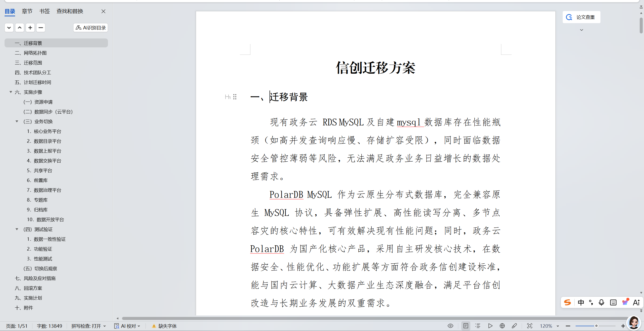Image resolution: width=644 pixels, height=331 pixels.
Task: Start reading mode play icon
Action: (490, 326)
